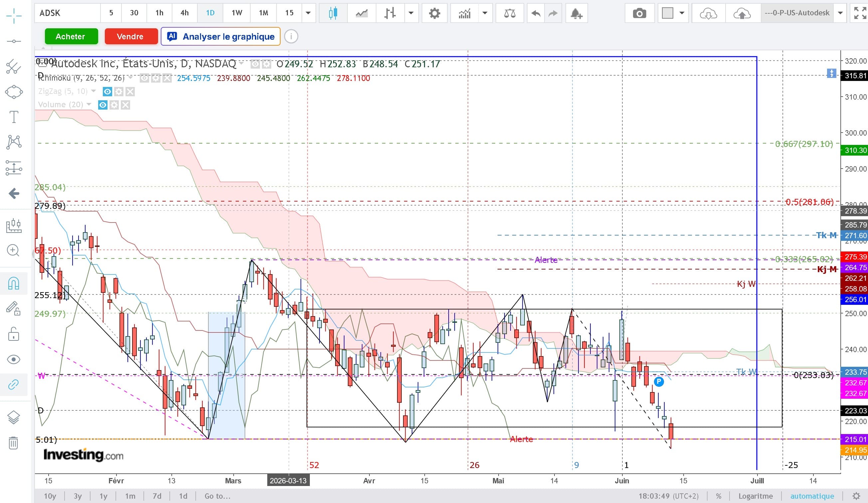868x503 pixels.
Task: Toggle ZigZag indicator visibility eye
Action: tap(107, 91)
